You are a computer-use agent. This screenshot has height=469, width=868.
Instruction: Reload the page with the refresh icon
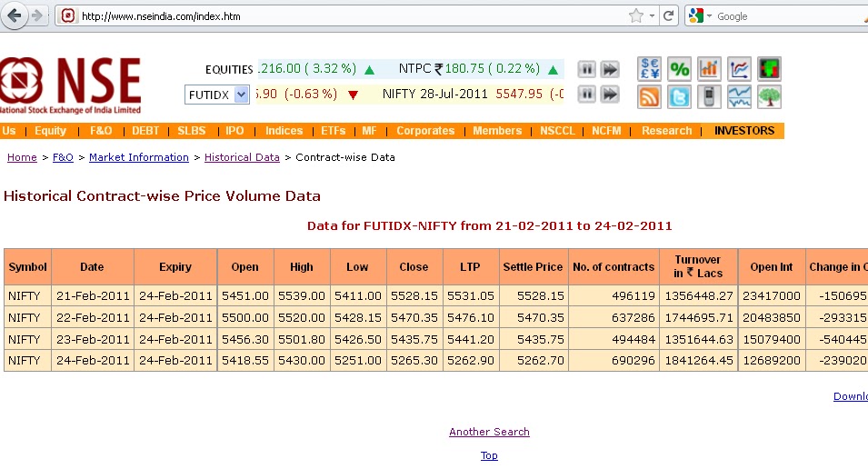point(669,16)
